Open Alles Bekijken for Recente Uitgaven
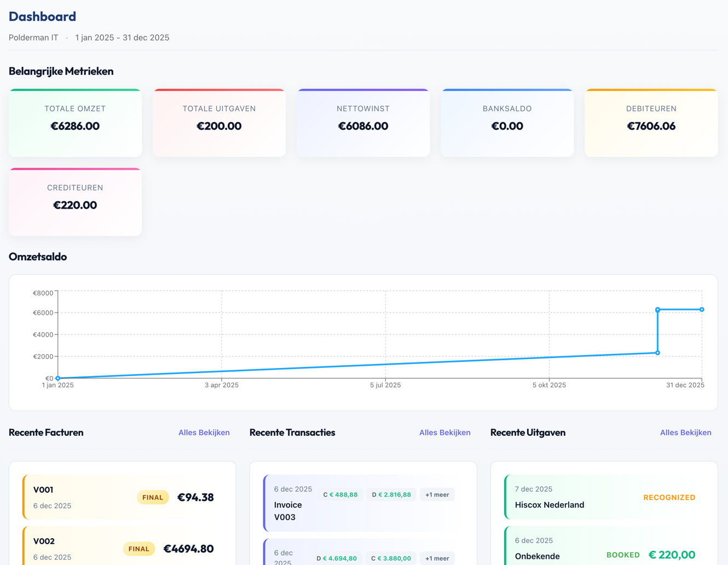The height and width of the screenshot is (565, 728). [685, 433]
